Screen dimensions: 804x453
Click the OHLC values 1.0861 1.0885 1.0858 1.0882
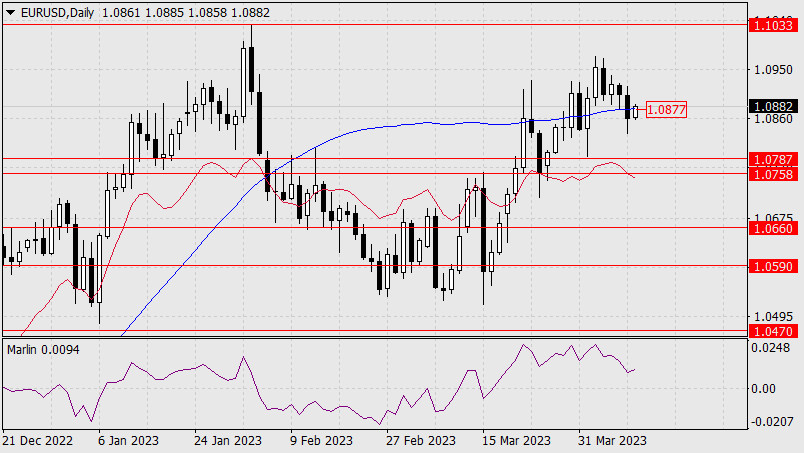[x=186, y=13]
